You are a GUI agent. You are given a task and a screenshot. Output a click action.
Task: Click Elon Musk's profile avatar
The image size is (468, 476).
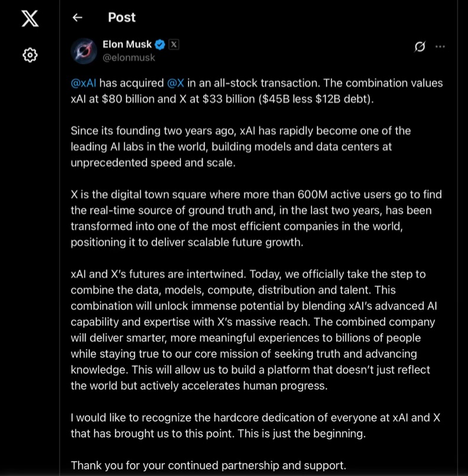click(x=84, y=51)
